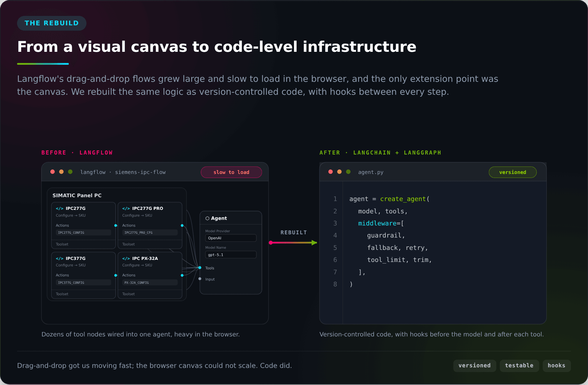Select the IPC277G Actions output port

tap(116, 225)
